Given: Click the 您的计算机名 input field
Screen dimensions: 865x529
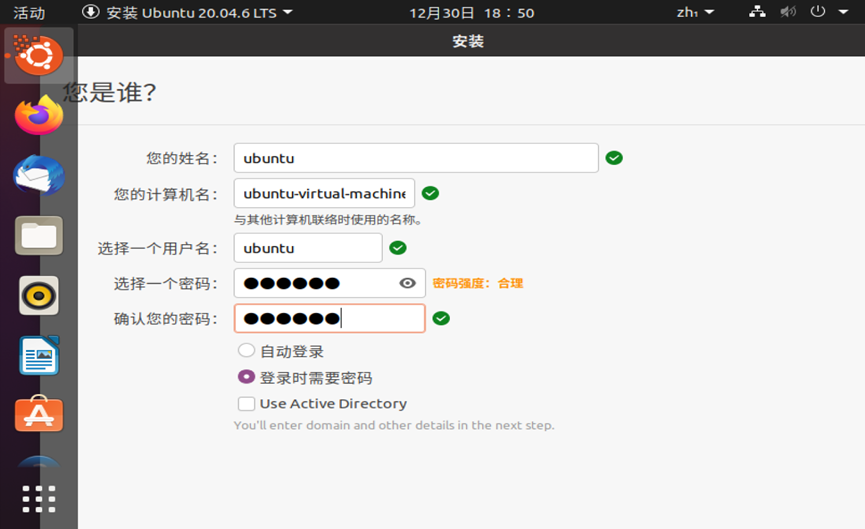Looking at the screenshot, I should tap(324, 193).
